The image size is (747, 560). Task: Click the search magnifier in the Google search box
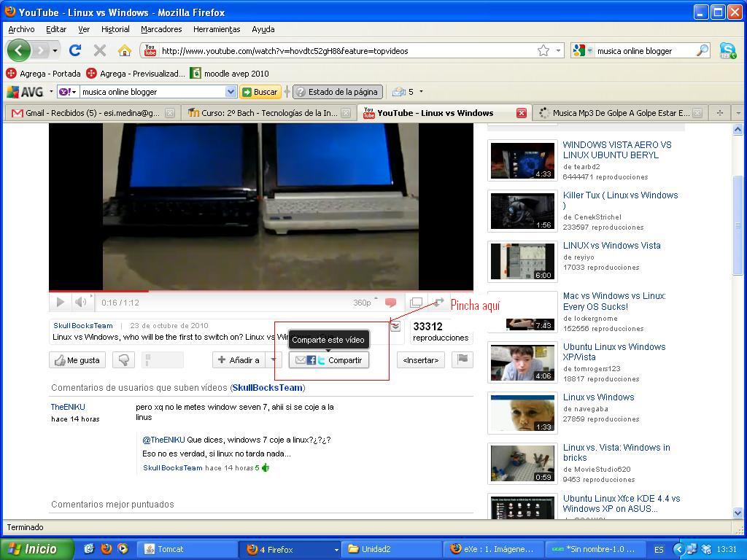[703, 50]
